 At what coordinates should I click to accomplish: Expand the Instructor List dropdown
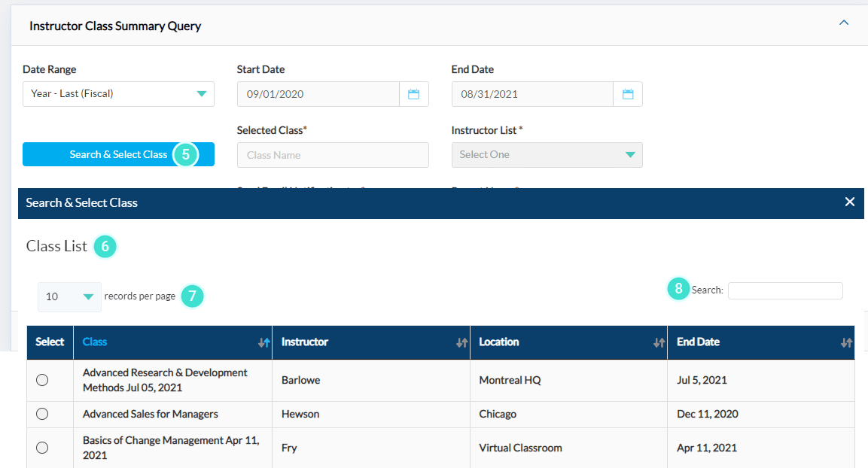[547, 155]
